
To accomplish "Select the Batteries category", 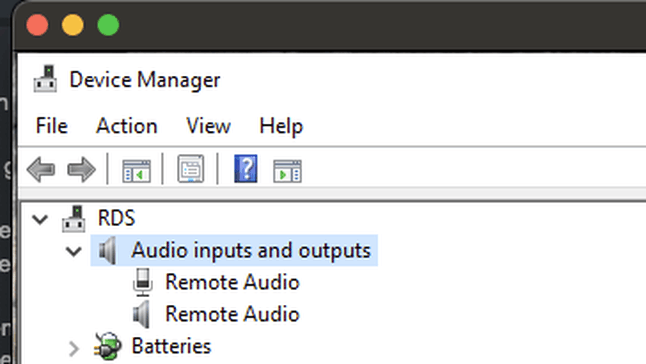I will 171,346.
